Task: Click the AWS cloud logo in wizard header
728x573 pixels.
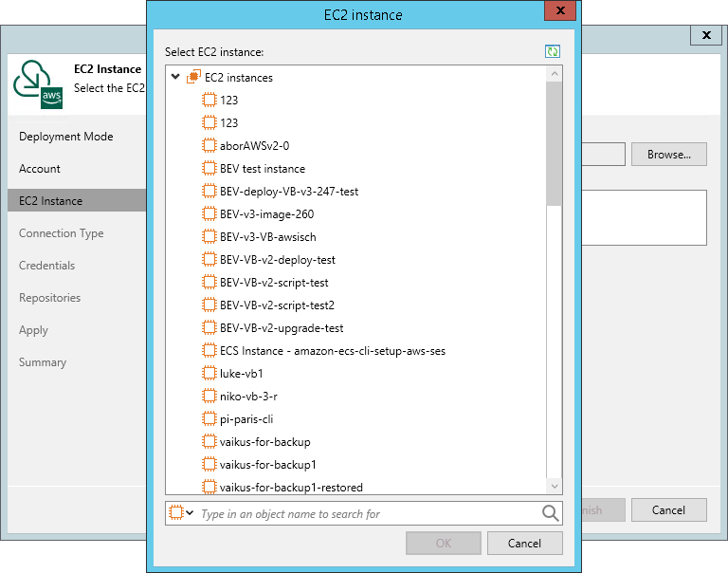Action: click(38, 84)
